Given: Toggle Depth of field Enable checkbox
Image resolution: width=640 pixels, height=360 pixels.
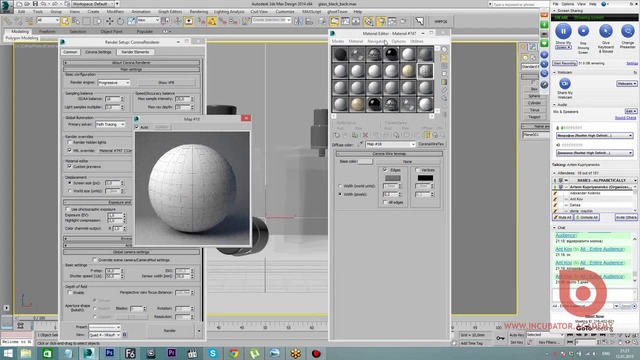Looking at the screenshot, I should [69, 292].
